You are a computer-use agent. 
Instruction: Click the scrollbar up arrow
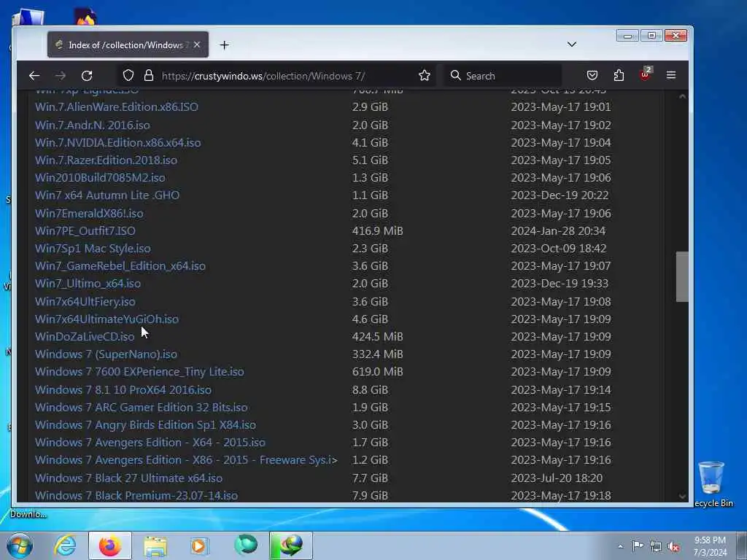point(682,96)
